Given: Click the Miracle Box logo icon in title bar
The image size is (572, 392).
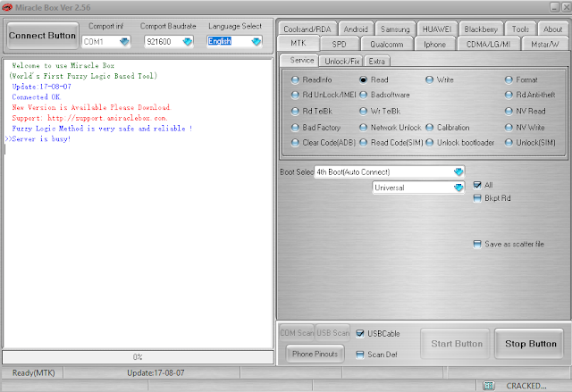Looking at the screenshot, I should [7, 7].
